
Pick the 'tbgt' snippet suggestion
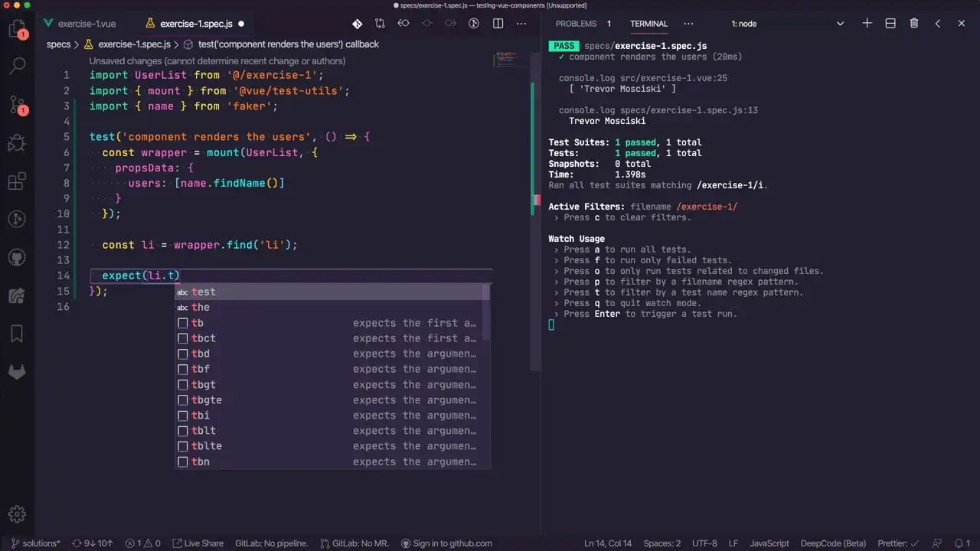[332, 384]
